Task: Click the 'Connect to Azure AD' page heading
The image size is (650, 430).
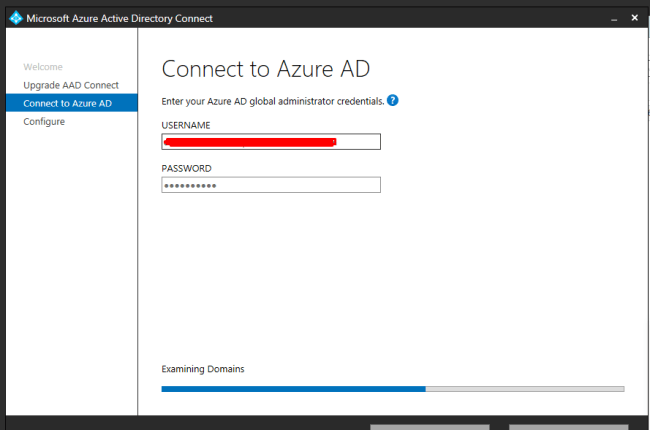Action: [266, 69]
